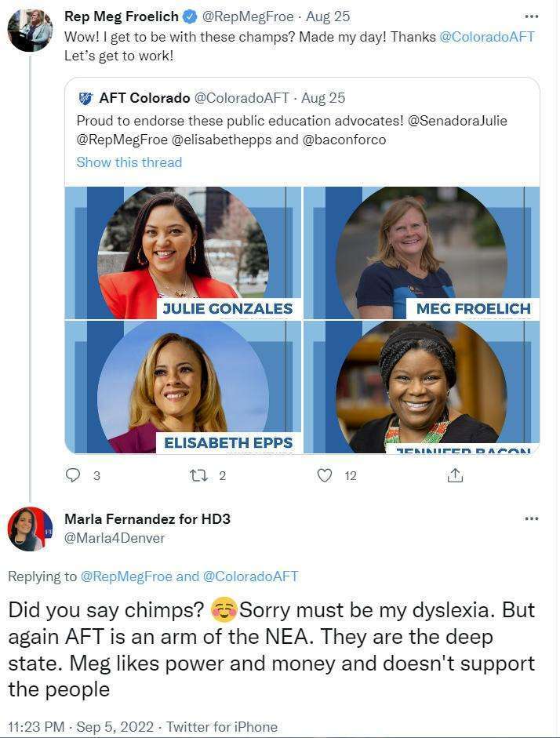Click the @RepMegFroe link in "Replying to" line
The height and width of the screenshot is (738, 560).
click(126, 576)
